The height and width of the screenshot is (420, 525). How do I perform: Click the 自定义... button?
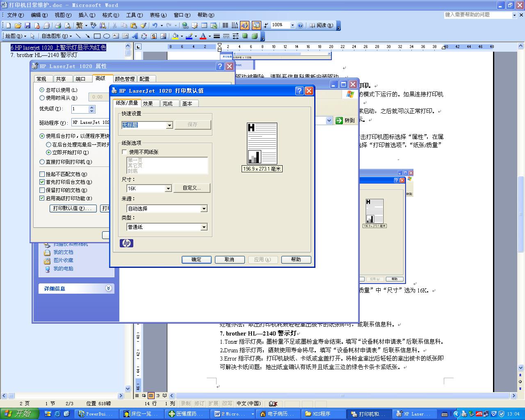pos(192,188)
